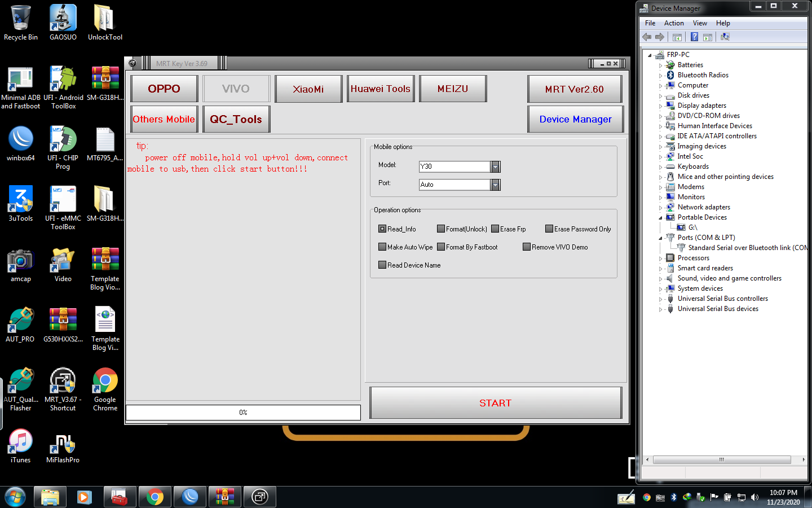The image size is (812, 508).
Task: Open the Video desktop folder
Action: [x=63, y=264]
